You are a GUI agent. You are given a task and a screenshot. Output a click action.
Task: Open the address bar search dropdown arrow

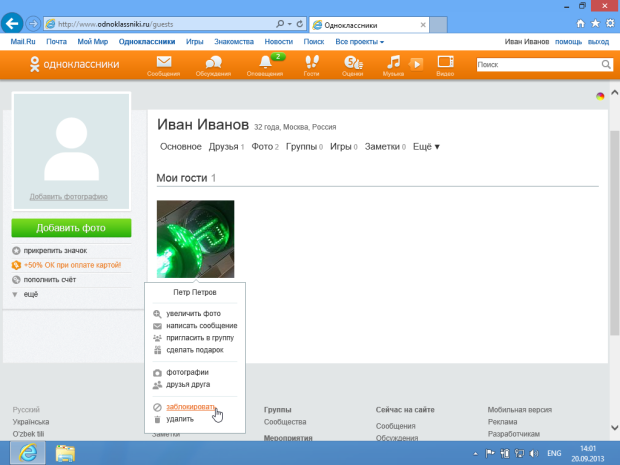click(x=290, y=24)
